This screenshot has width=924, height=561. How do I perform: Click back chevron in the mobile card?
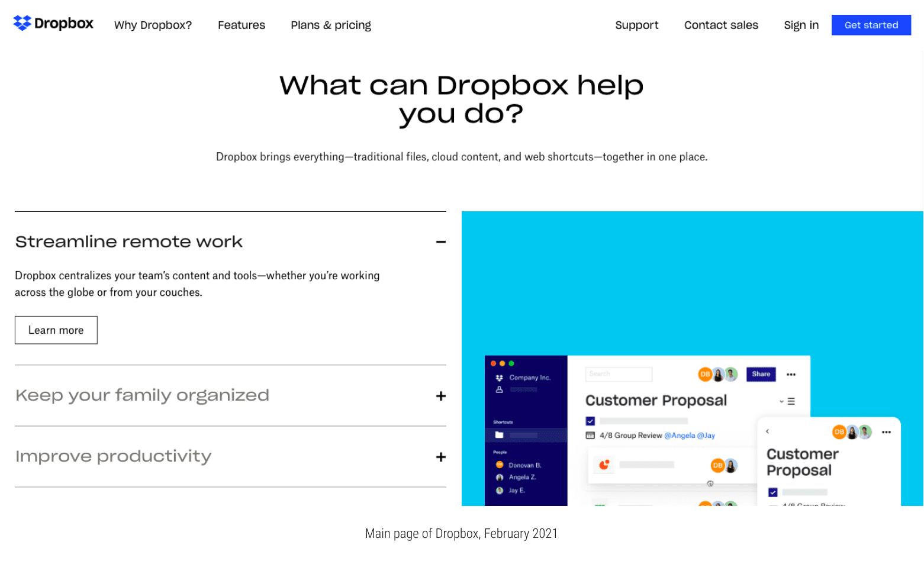click(768, 431)
